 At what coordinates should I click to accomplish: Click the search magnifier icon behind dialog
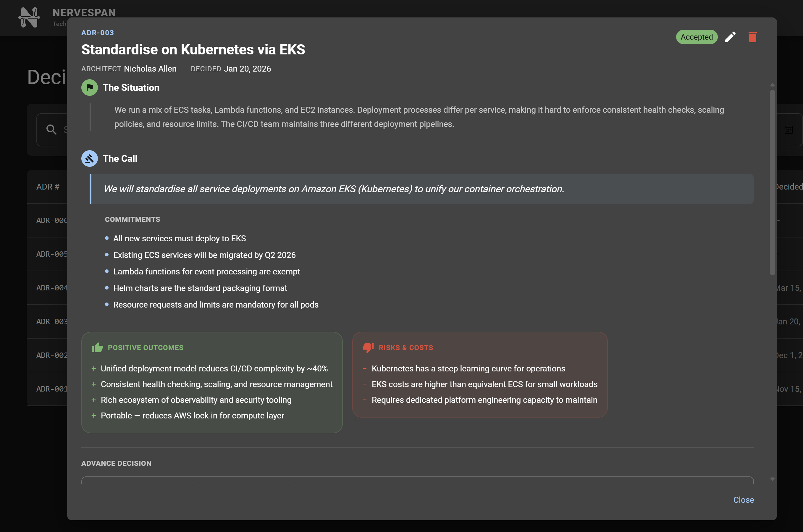coord(51,130)
